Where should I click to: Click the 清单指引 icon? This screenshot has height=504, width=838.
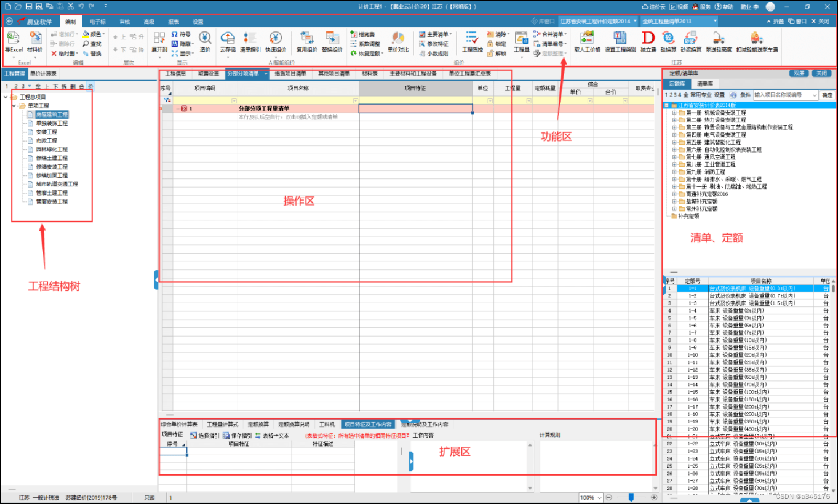[x=250, y=38]
